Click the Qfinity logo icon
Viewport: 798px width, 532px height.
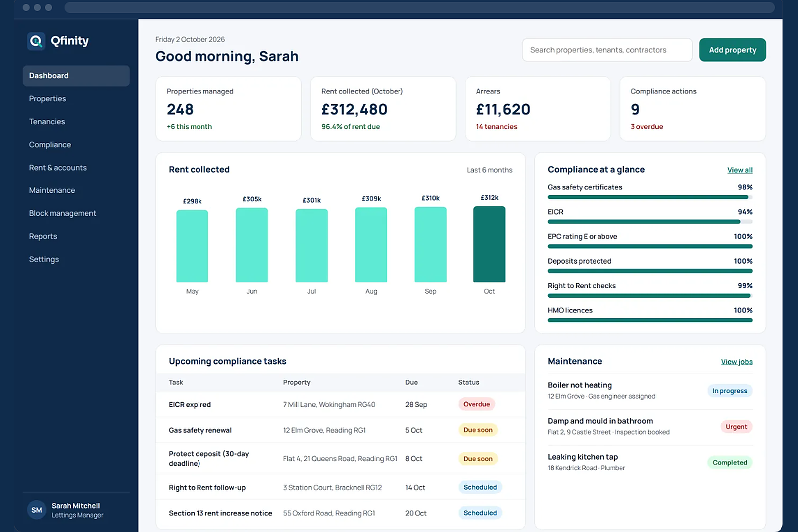[36, 41]
